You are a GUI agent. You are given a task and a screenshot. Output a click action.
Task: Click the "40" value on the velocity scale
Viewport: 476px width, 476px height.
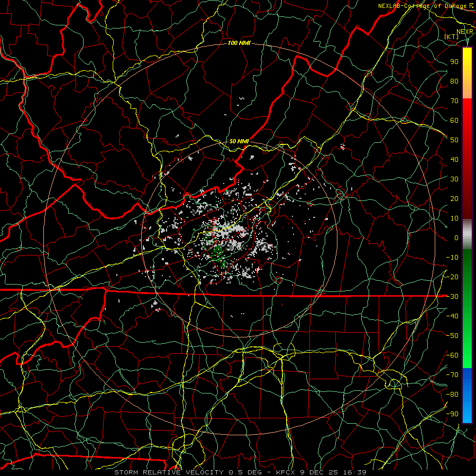(x=454, y=159)
